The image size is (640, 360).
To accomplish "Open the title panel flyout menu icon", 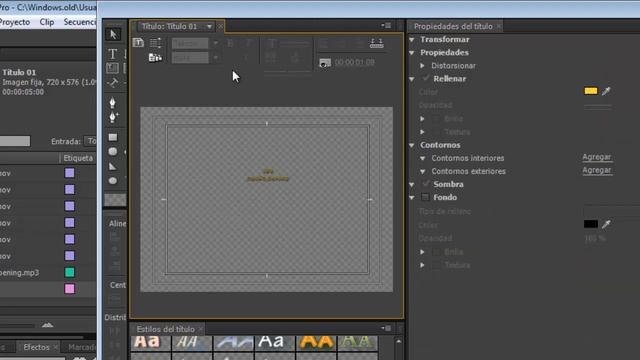I will [386, 26].
